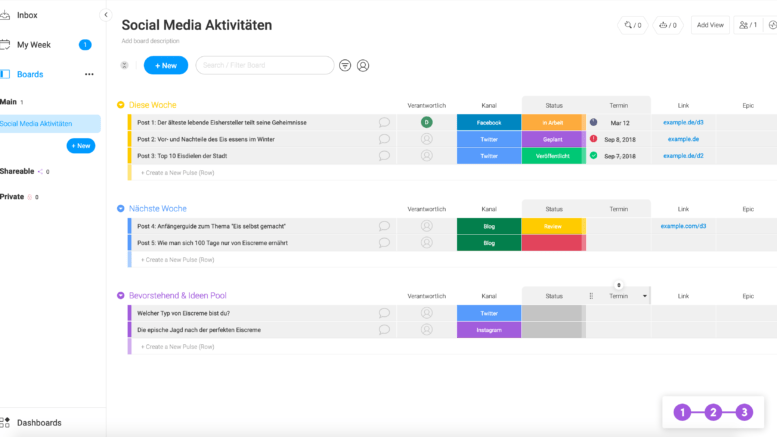
Task: Go to My Week in the sidebar
Action: pyautogui.click(x=34, y=44)
